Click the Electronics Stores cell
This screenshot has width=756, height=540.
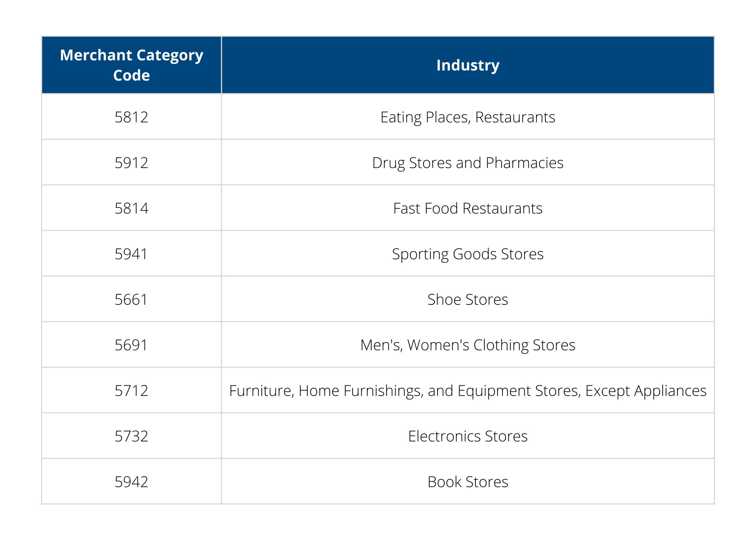468,436
